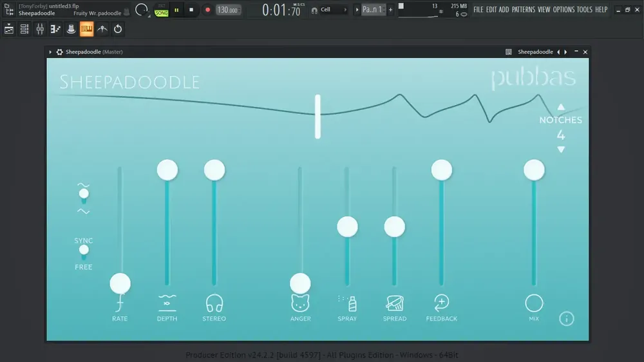The image size is (644, 362).
Task: Open the HELP menu
Action: 601,10
